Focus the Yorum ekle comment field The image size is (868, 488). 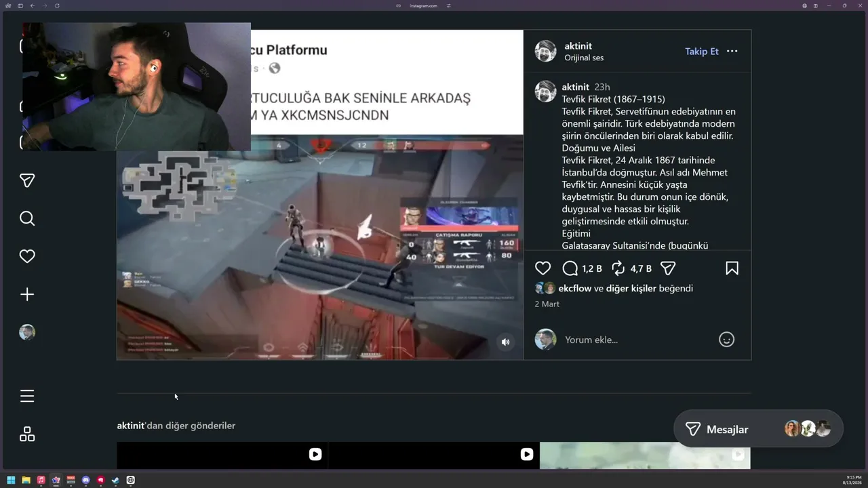tap(637, 340)
